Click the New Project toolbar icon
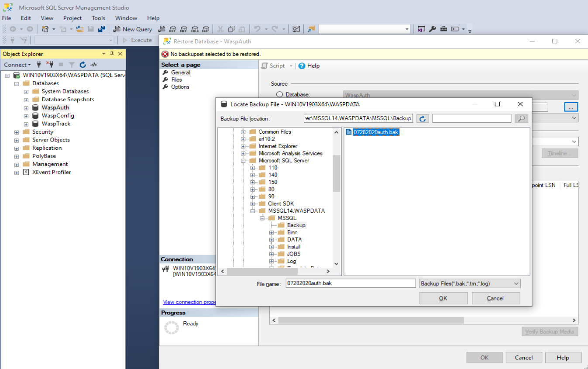Screen dimensions: 588x369 (45, 29)
